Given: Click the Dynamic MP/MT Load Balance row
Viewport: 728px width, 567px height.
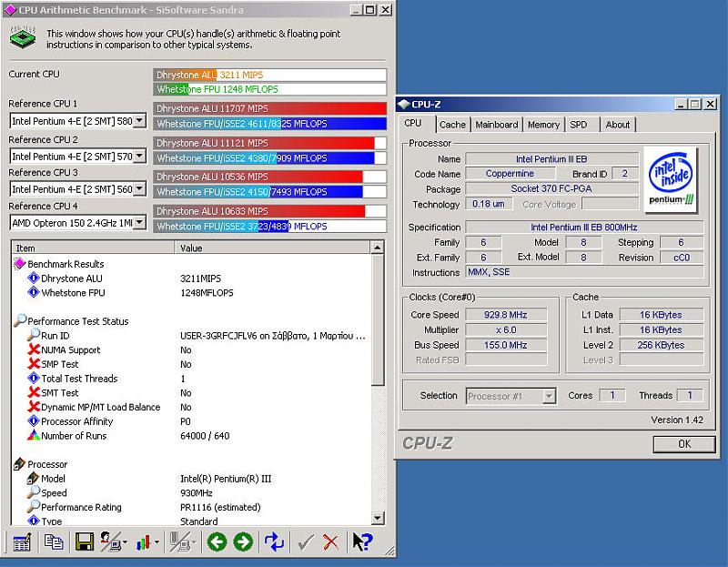Looking at the screenshot, I should pos(192,407).
